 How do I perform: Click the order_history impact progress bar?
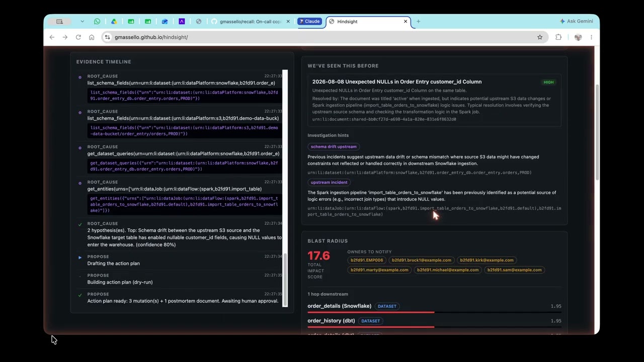434,327
